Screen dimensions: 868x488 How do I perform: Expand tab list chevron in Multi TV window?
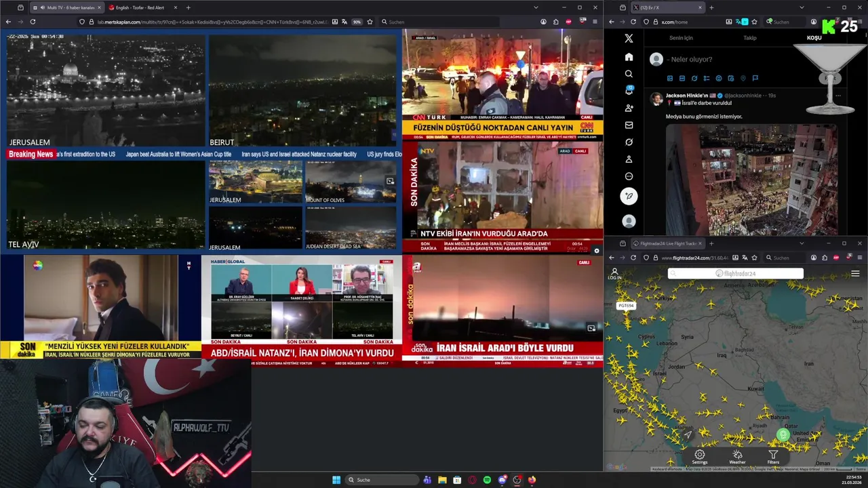point(536,7)
